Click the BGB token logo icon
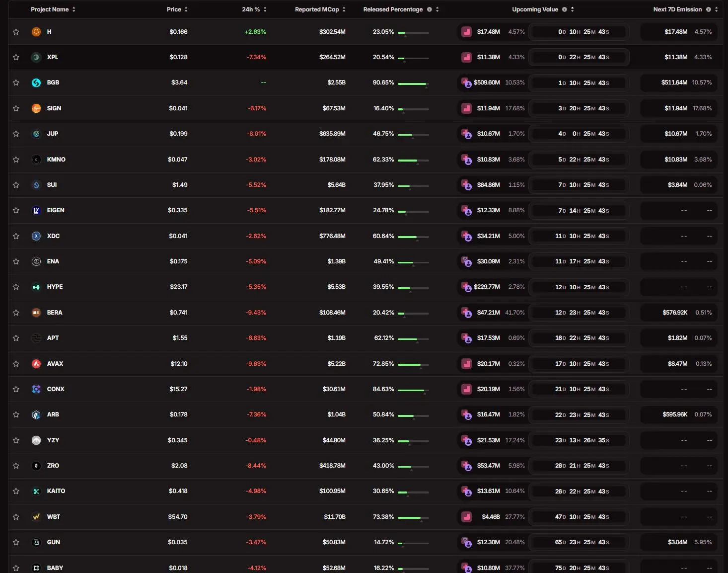The image size is (728, 573). pos(36,82)
